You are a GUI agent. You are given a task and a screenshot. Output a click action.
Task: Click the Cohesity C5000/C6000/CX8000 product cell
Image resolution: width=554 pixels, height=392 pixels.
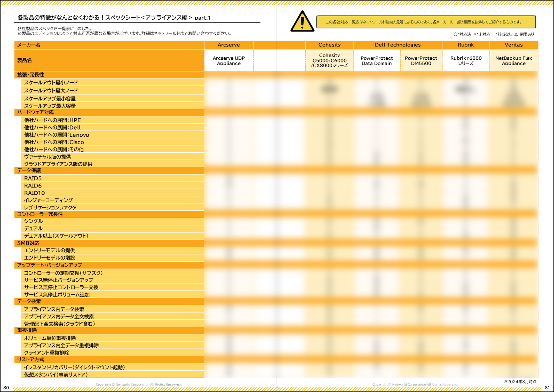point(330,60)
